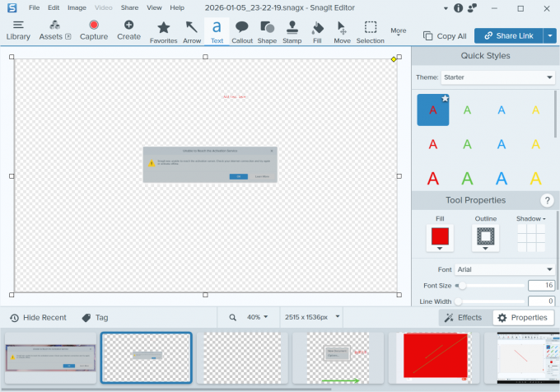The width and height of the screenshot is (560, 392).
Task: Toggle the Effects panel
Action: (x=463, y=318)
